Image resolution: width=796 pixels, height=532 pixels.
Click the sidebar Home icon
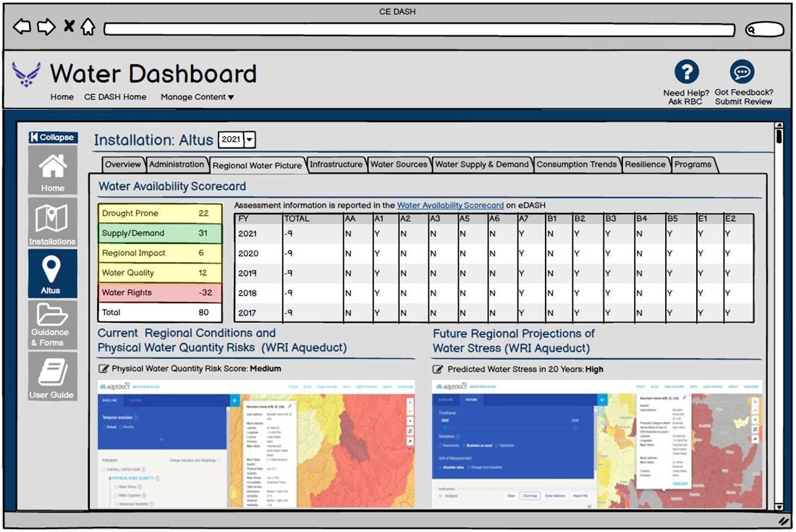click(52, 170)
